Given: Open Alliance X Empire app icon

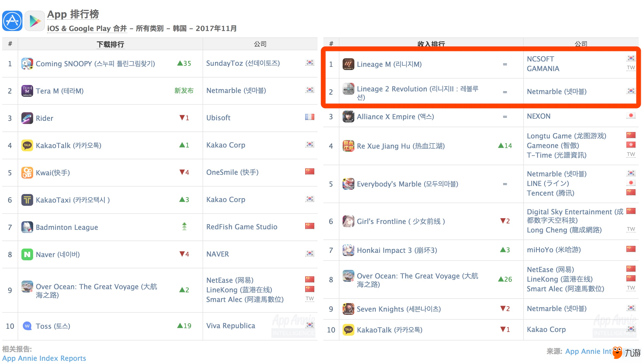Looking at the screenshot, I should pos(348,117).
